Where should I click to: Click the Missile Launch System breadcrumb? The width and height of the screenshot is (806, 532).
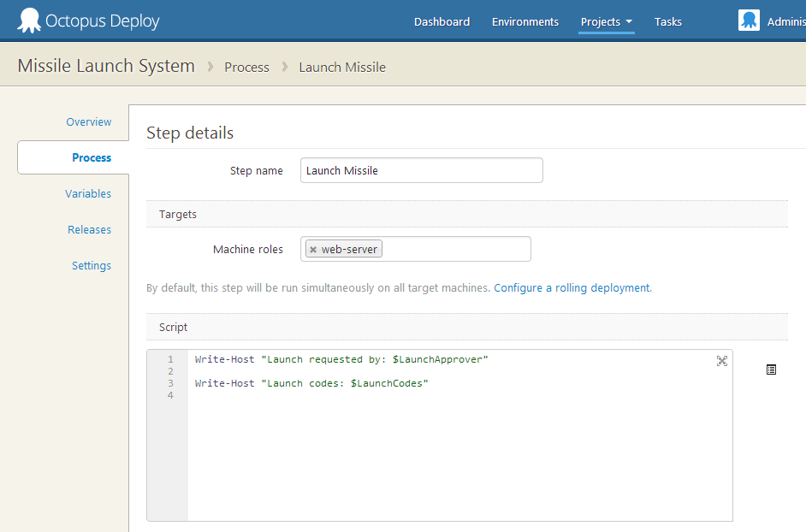coord(106,66)
